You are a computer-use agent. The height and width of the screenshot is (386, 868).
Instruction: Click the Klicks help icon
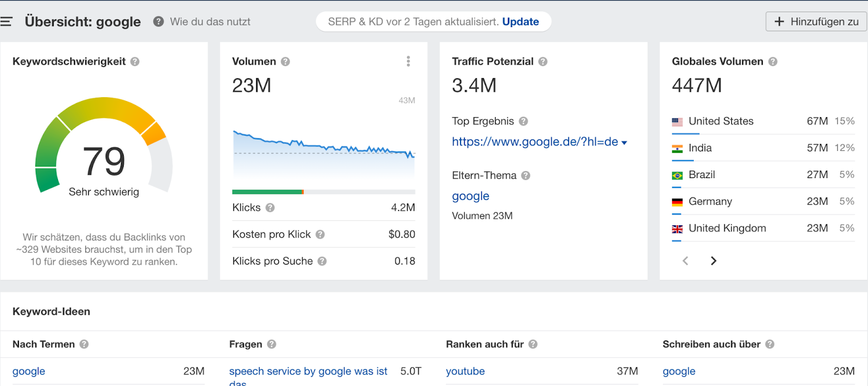pyautogui.click(x=270, y=208)
